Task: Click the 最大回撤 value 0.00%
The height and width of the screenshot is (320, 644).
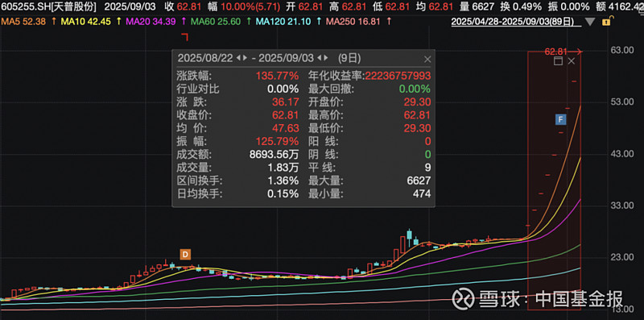Action: (414, 89)
